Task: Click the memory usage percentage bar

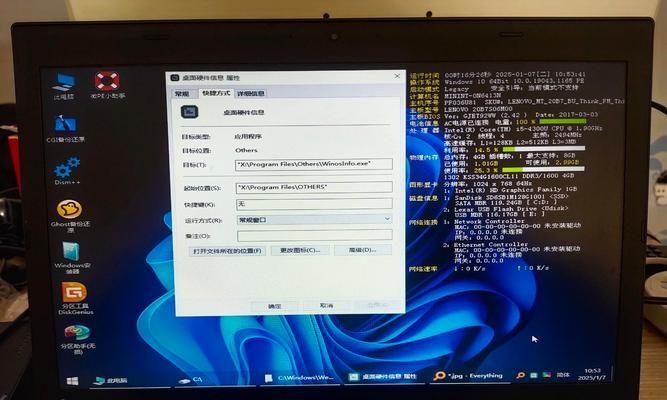Action: [x=544, y=169]
